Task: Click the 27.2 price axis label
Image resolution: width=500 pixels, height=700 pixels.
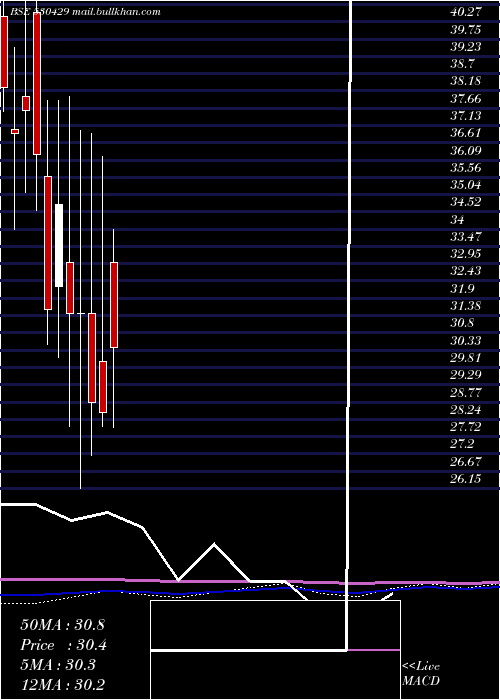Action: click(463, 444)
